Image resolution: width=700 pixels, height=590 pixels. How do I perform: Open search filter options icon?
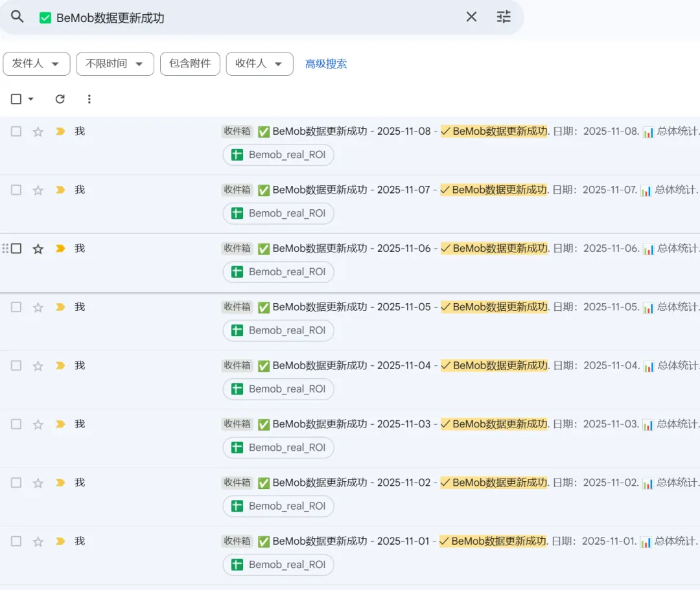pos(504,17)
